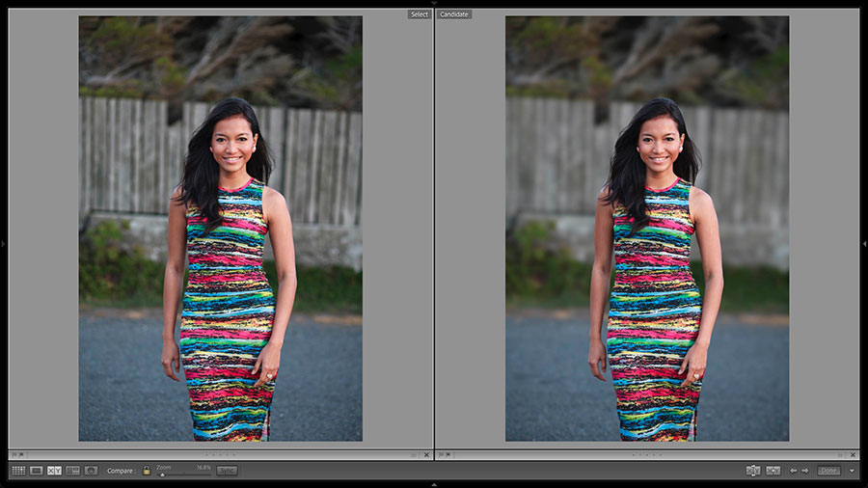
Task: Switch to Loupe view
Action: tap(37, 471)
